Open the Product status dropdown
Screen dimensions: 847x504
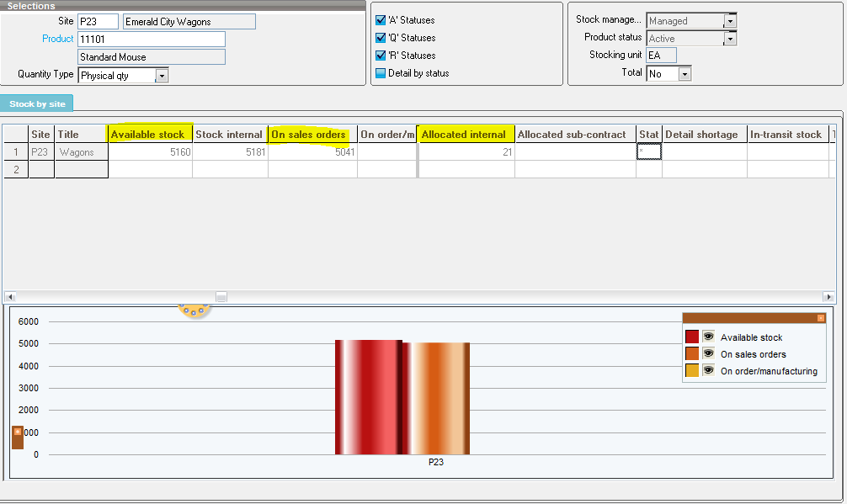click(730, 39)
